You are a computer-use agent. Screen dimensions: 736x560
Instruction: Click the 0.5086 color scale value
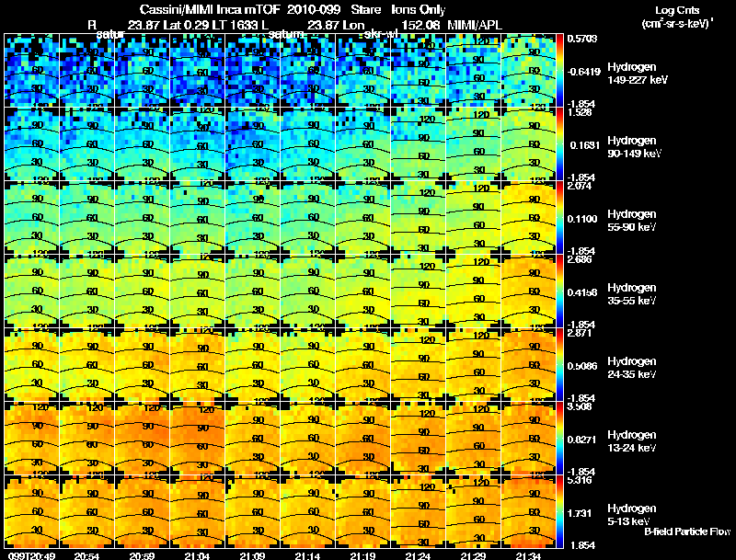(x=582, y=366)
